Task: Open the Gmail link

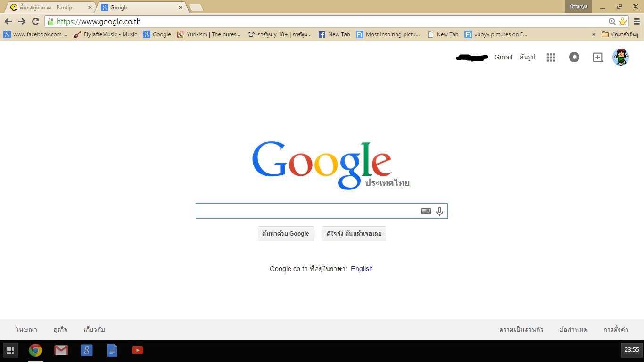Action: pyautogui.click(x=503, y=57)
